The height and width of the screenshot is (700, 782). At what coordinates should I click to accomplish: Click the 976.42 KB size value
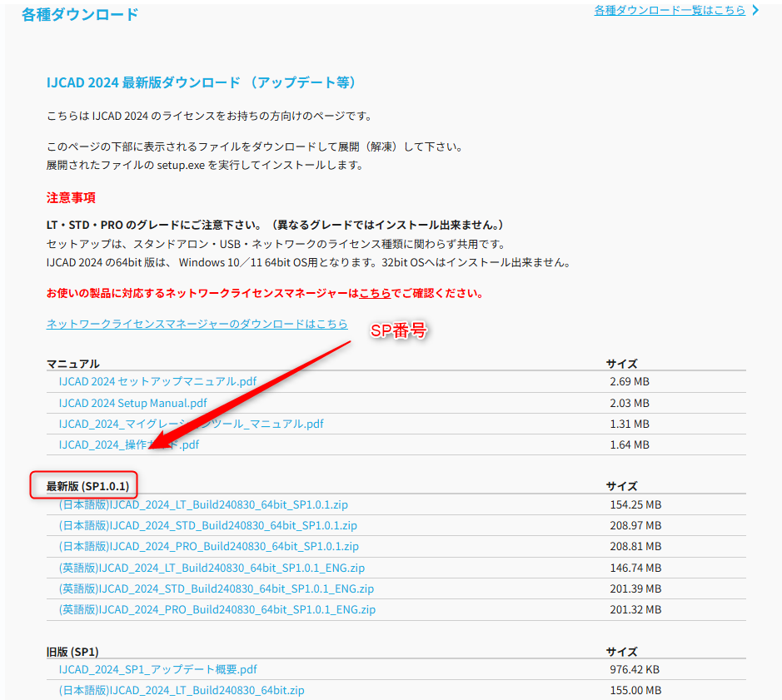pyautogui.click(x=635, y=669)
